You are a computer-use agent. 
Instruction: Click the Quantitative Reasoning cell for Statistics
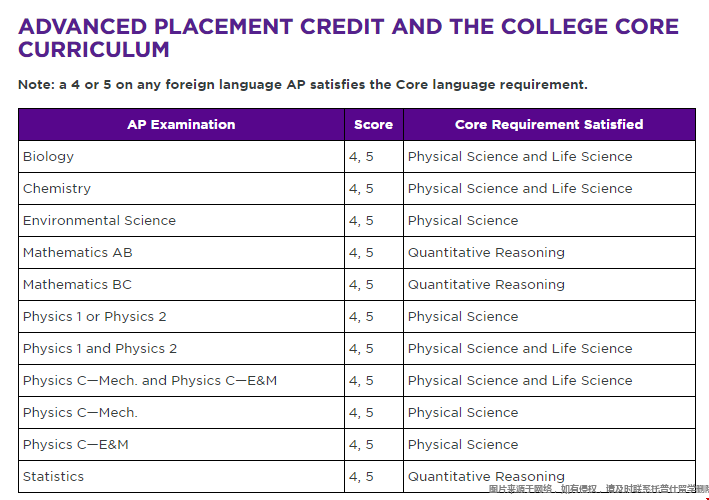[x=486, y=477]
